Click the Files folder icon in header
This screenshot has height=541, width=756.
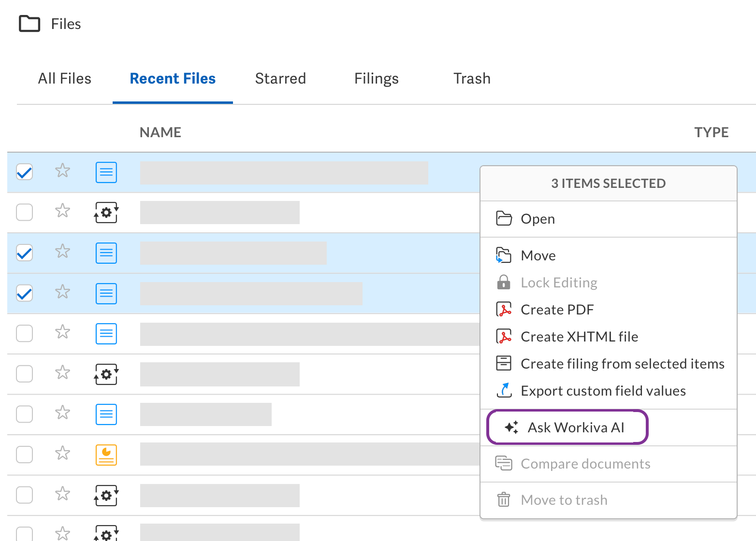tap(29, 24)
